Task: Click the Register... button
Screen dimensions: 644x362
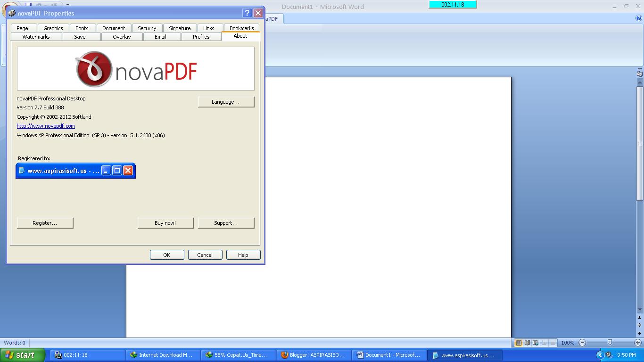Action: coord(45,223)
